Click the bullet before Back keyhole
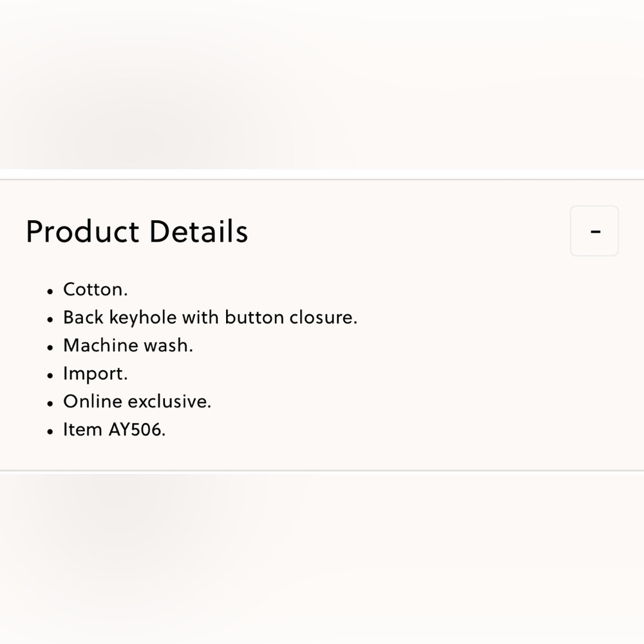 [x=50, y=319]
